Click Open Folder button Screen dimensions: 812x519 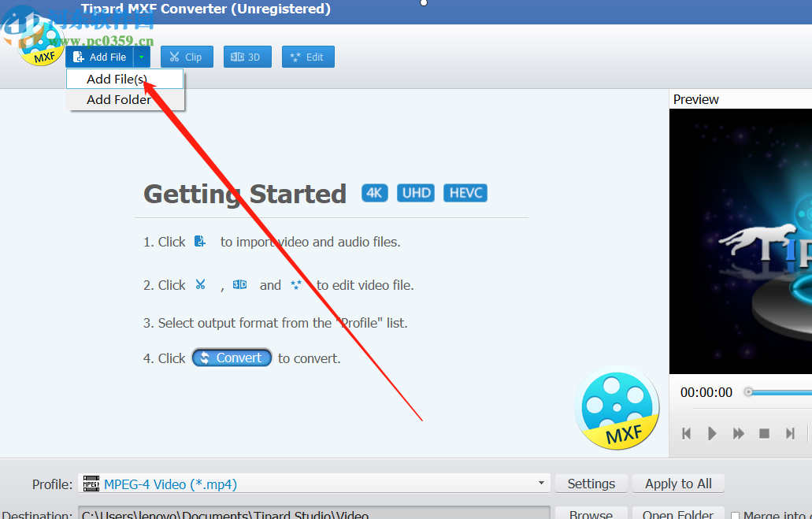tap(678, 513)
